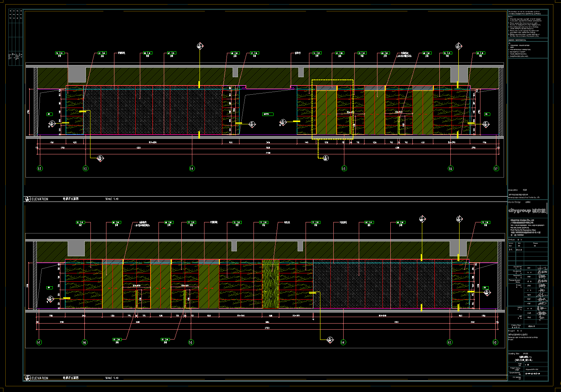Click the detail callout circle below the yellow dashed box
The height and width of the screenshot is (392, 561).
pos(326,158)
